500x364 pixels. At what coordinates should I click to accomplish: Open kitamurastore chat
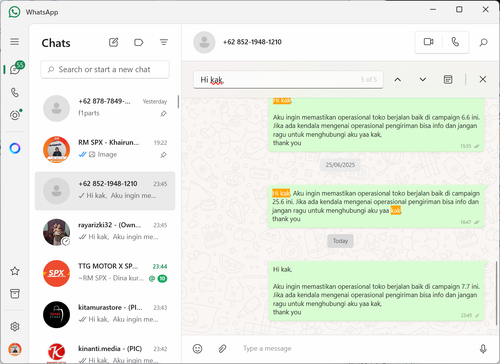(105, 315)
